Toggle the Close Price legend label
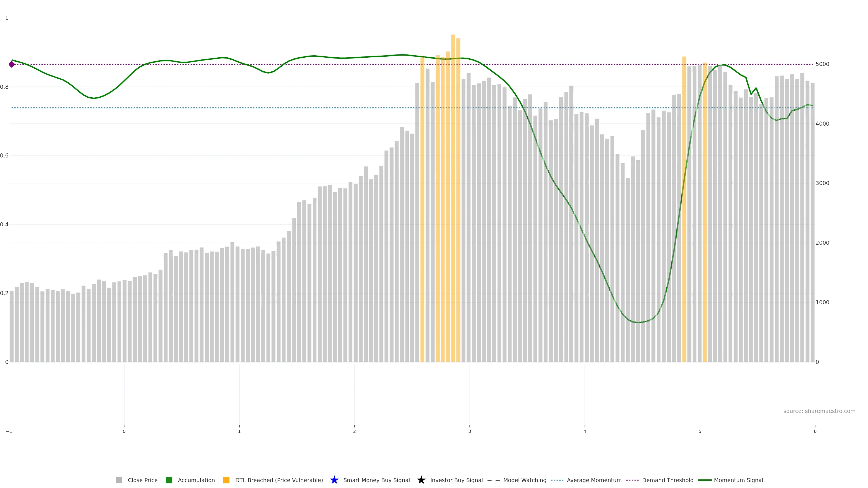 [x=143, y=480]
